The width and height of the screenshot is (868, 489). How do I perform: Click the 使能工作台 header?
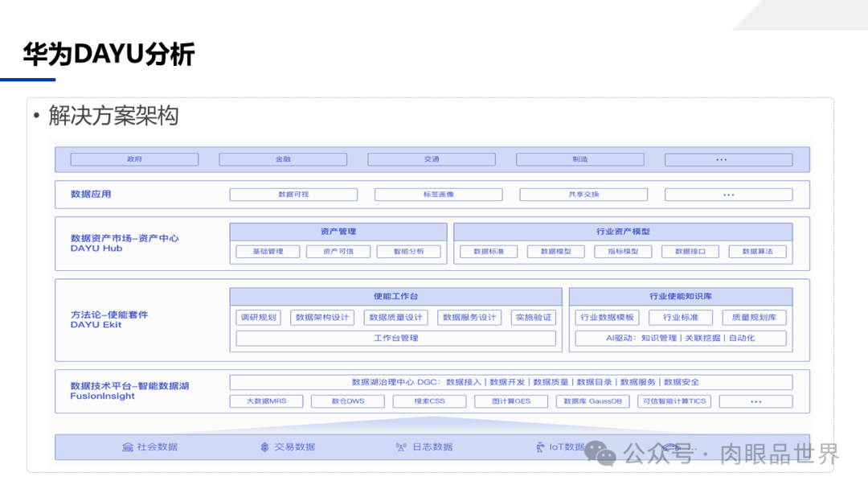coord(395,296)
